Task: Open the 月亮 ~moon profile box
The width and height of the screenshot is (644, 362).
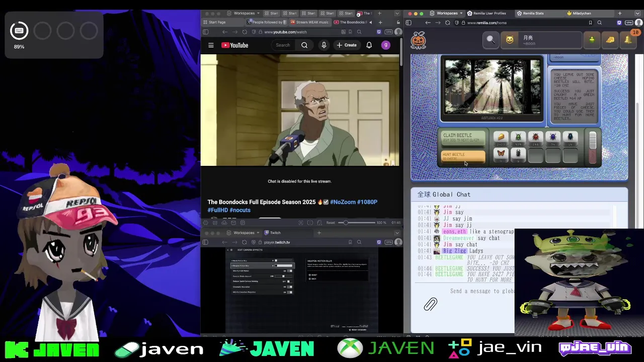Action: [541, 40]
